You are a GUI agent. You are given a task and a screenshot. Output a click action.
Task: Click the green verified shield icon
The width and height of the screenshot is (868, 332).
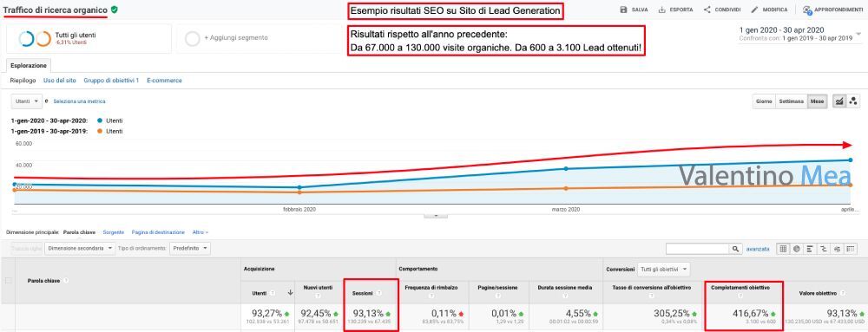pyautogui.click(x=114, y=10)
